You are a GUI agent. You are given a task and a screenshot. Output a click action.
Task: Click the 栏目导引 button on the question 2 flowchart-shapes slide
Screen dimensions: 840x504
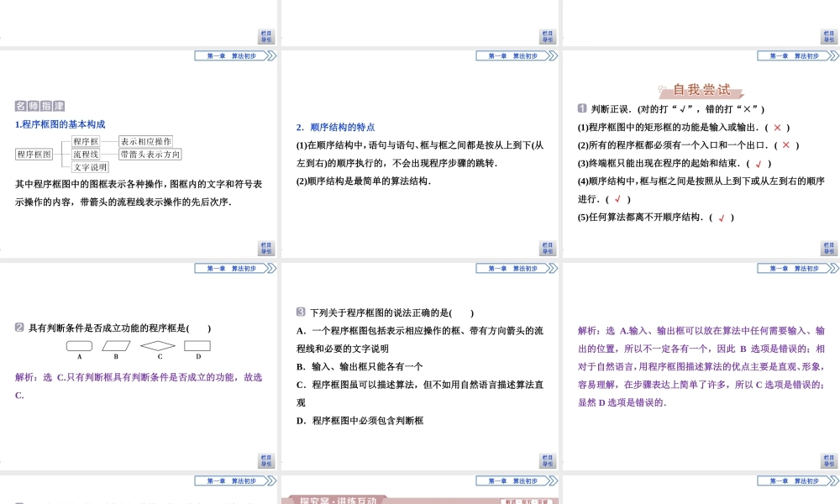(x=266, y=460)
